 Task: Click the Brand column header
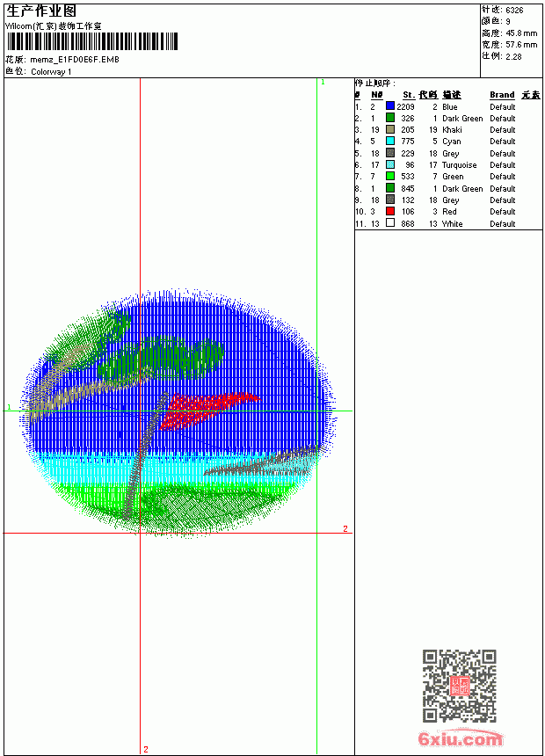[502, 95]
